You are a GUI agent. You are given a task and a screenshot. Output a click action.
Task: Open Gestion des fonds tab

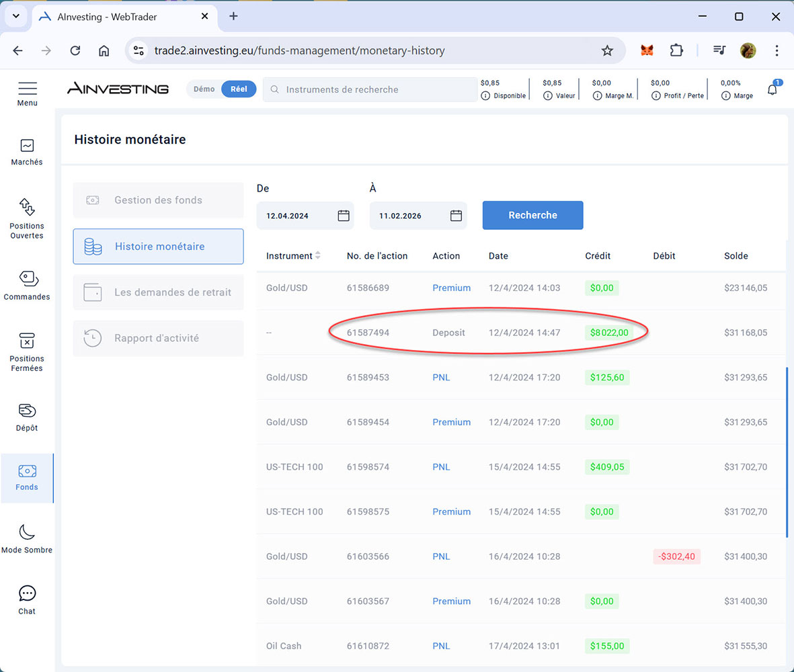pos(158,200)
